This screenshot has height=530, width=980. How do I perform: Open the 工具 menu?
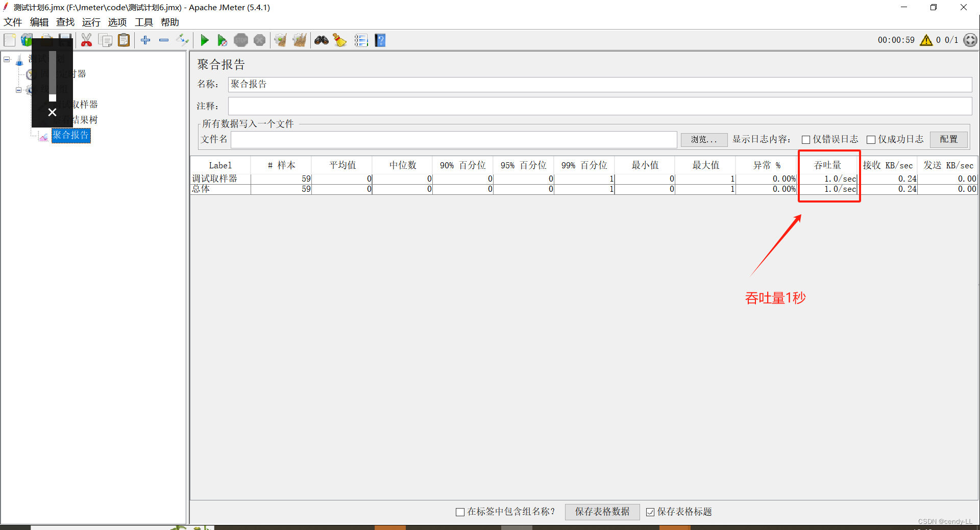144,22
